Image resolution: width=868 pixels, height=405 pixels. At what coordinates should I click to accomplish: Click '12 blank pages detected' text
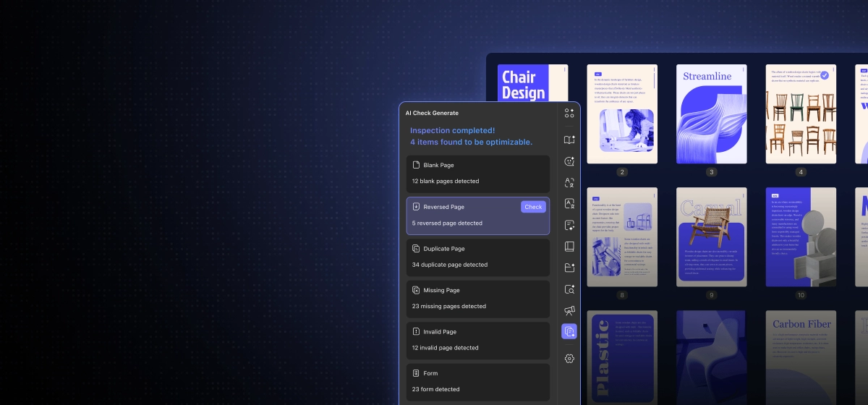click(x=446, y=181)
